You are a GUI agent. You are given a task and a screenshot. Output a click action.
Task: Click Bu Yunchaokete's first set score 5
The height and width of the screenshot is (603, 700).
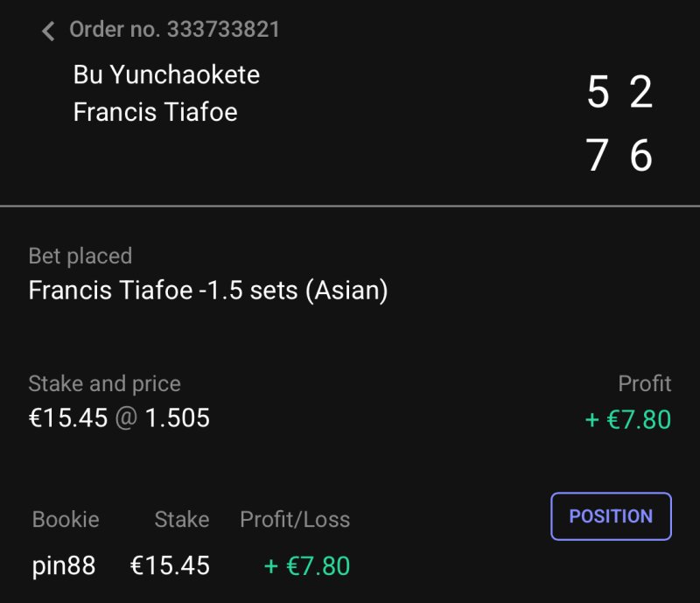pyautogui.click(x=598, y=92)
